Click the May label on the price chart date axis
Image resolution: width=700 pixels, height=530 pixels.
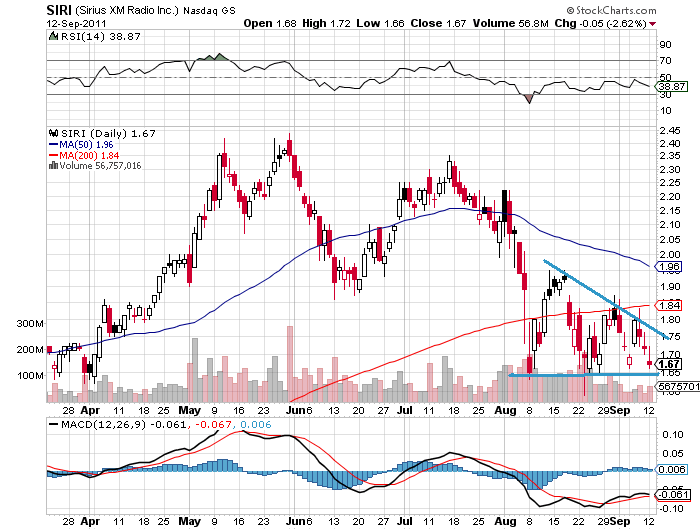pyautogui.click(x=189, y=410)
